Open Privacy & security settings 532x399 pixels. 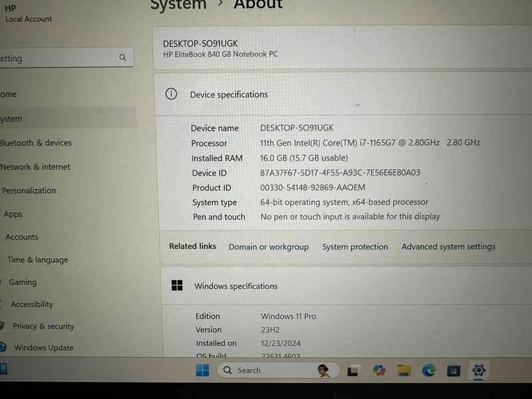(43, 326)
